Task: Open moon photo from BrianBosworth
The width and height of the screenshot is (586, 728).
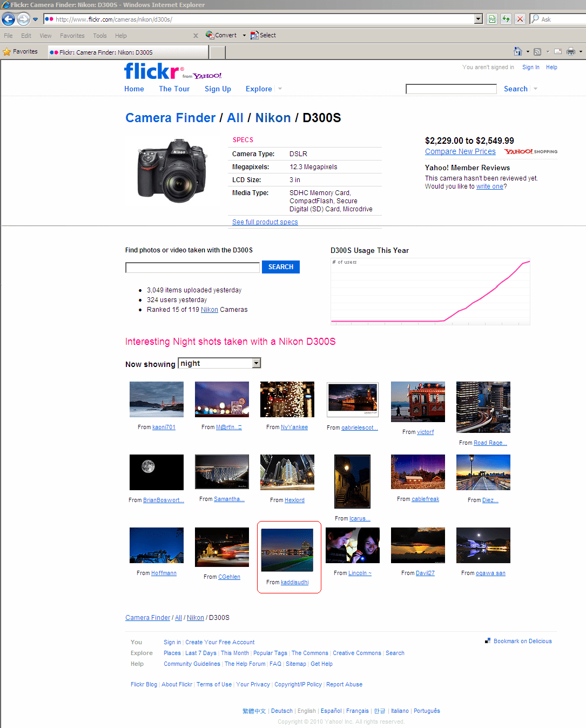Action: 157,472
